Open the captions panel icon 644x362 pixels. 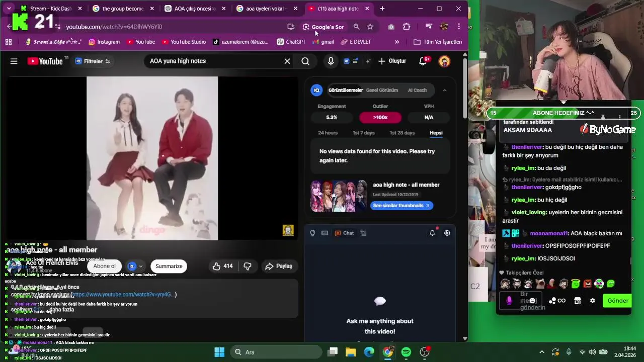click(x=325, y=233)
